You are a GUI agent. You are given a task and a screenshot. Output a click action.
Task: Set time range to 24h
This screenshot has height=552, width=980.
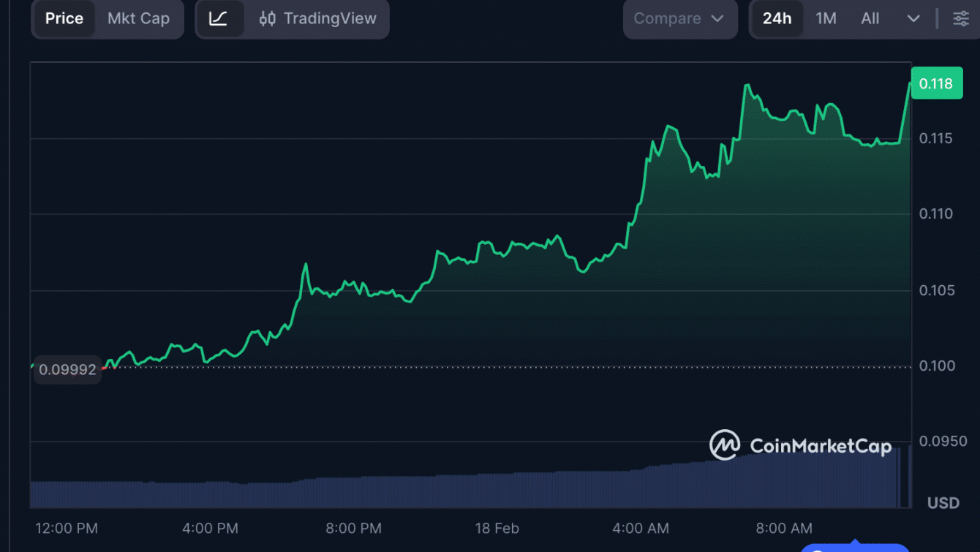coord(777,19)
